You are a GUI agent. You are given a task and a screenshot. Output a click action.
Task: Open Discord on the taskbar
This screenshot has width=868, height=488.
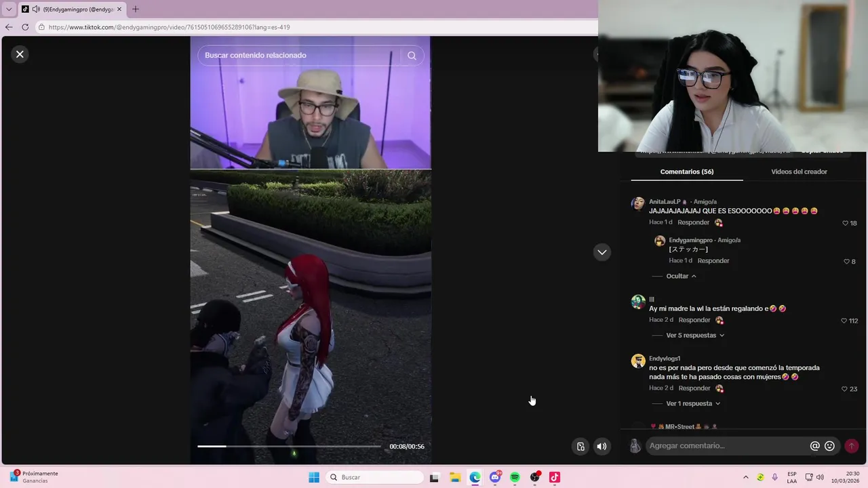[495, 477]
